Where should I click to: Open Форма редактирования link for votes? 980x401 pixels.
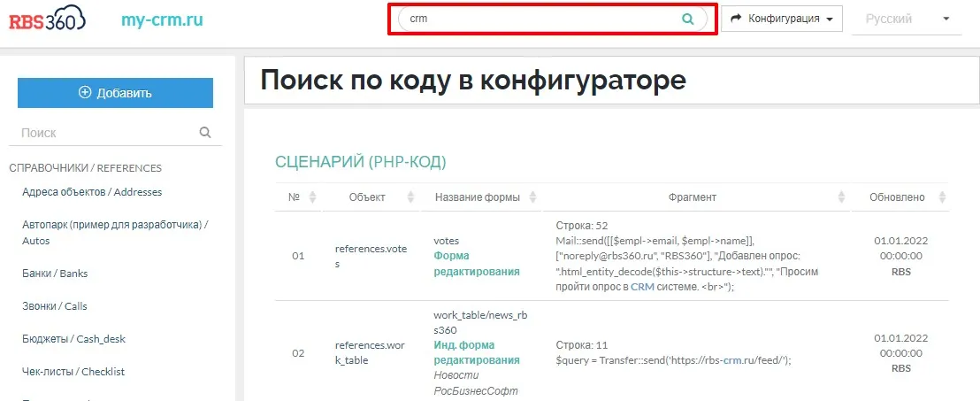[x=476, y=264]
